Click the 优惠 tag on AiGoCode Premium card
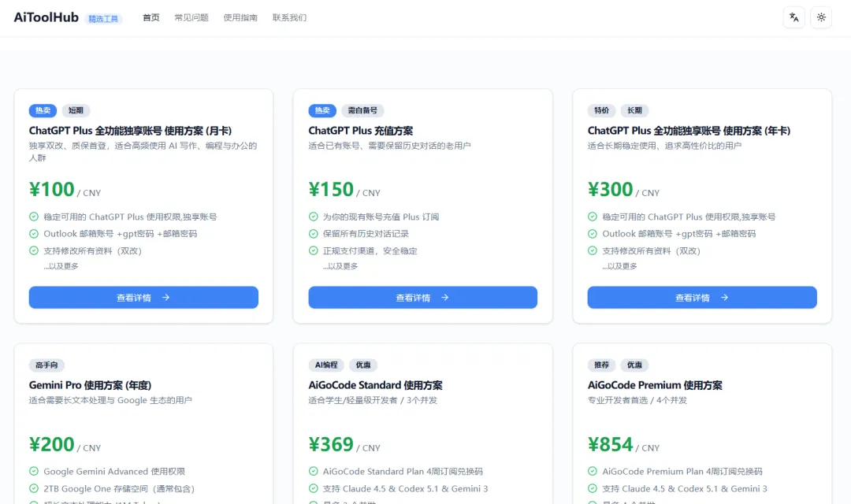Viewport: 851px width, 504px height. 634,365
